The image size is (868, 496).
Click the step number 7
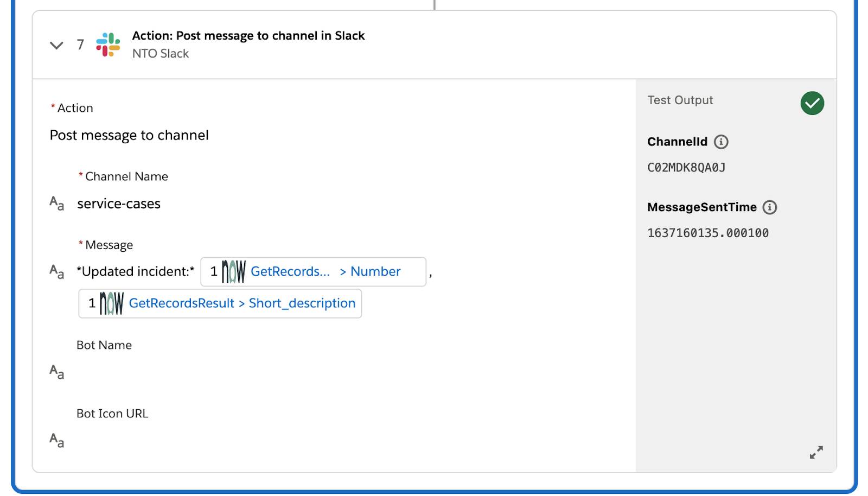coord(80,44)
